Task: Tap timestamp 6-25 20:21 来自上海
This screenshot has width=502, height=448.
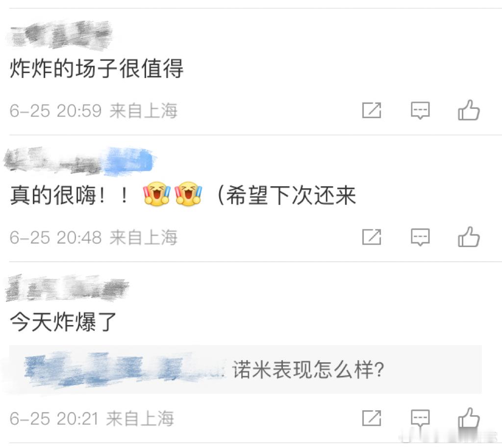Action: tap(92, 418)
